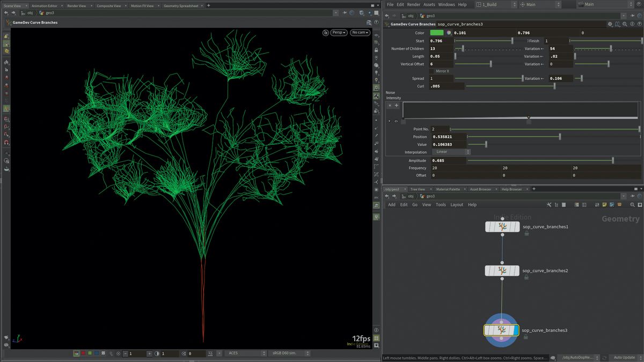Image resolution: width=644 pixels, height=362 pixels.
Task: Click the wrench tool icon in the network editor toolbar
Action: tap(549, 204)
